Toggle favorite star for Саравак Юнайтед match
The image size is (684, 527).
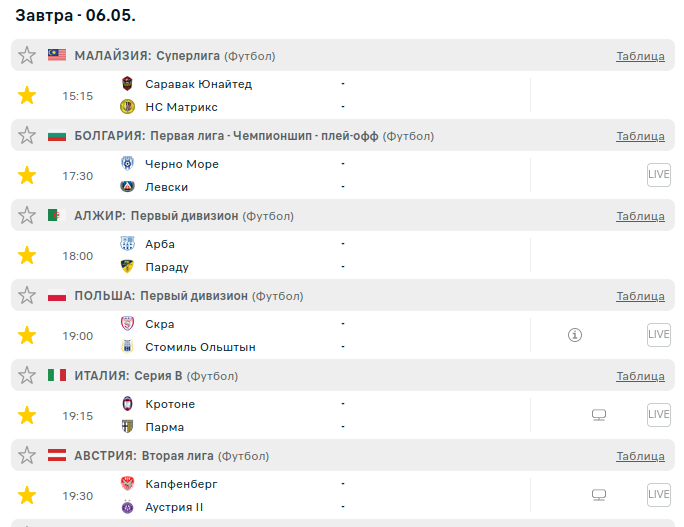click(27, 95)
